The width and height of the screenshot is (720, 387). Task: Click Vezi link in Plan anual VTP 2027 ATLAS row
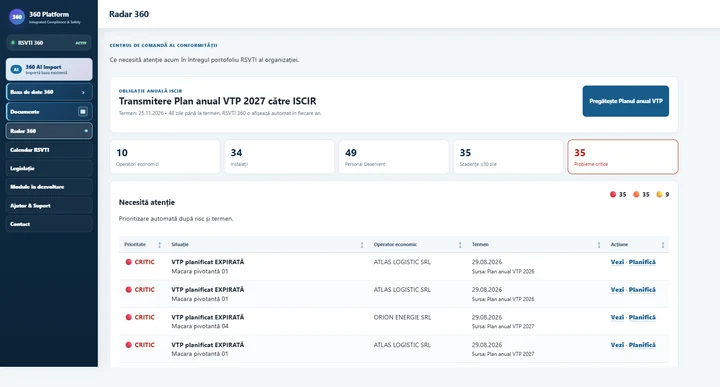pyautogui.click(x=617, y=345)
